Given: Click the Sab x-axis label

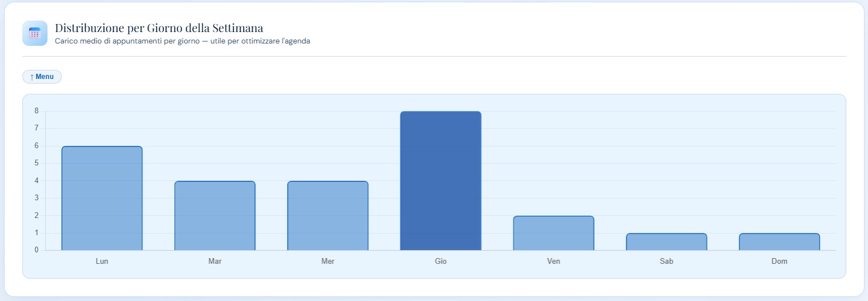Looking at the screenshot, I should tap(666, 262).
